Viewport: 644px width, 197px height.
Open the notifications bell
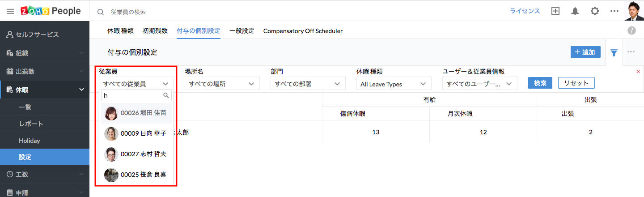pyautogui.click(x=575, y=11)
